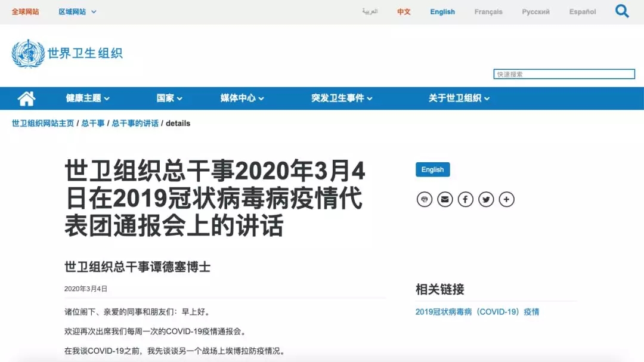This screenshot has height=362, width=644.
Task: Select 全球网站 link
Action: point(25,12)
